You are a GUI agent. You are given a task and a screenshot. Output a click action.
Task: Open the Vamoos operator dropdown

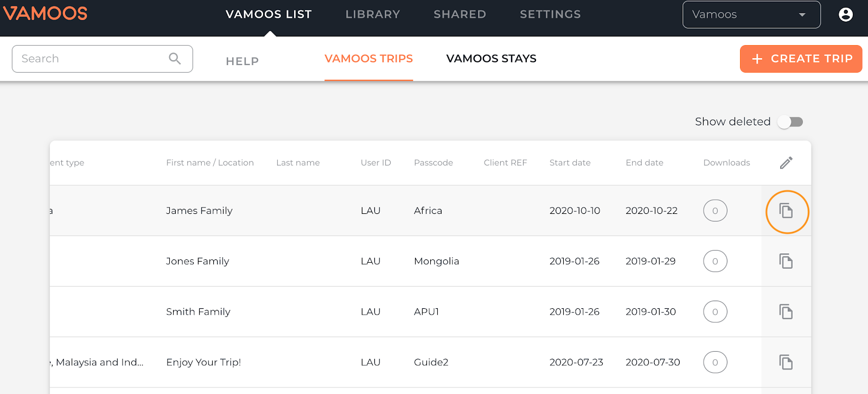click(x=751, y=15)
